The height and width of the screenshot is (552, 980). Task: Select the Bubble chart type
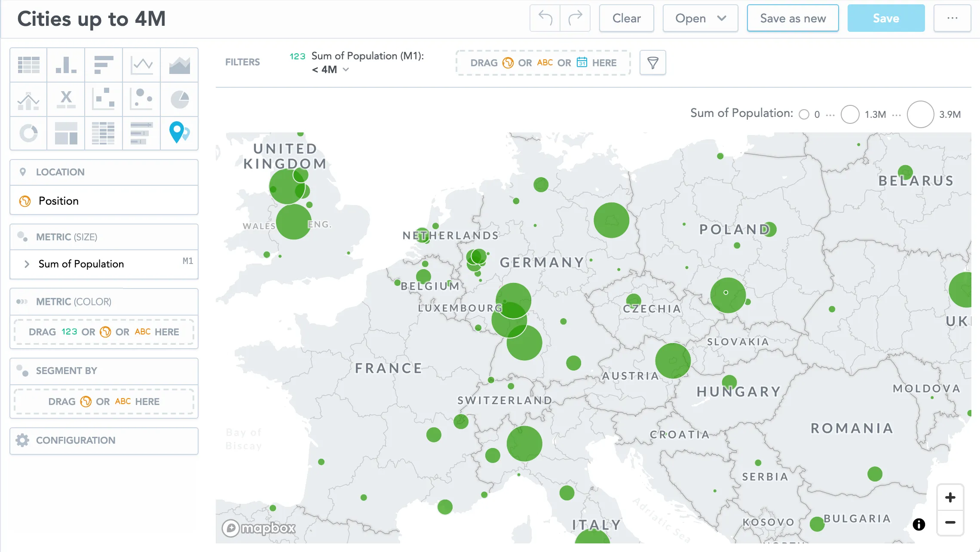tap(141, 99)
